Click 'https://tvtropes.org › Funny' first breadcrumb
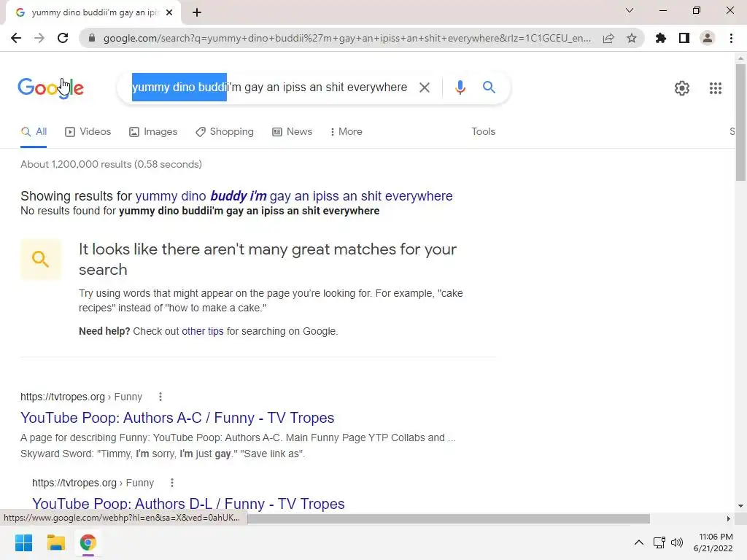 [x=82, y=397]
